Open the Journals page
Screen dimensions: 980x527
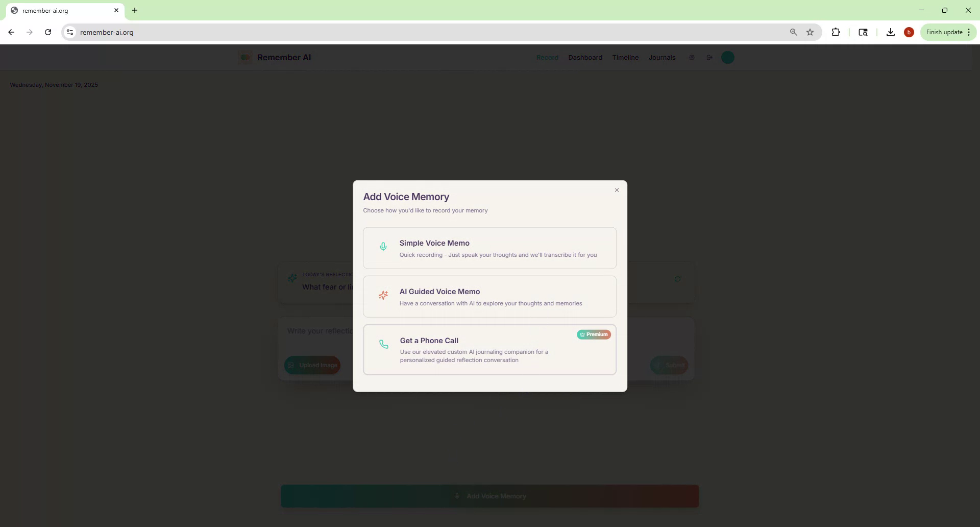[662, 57]
